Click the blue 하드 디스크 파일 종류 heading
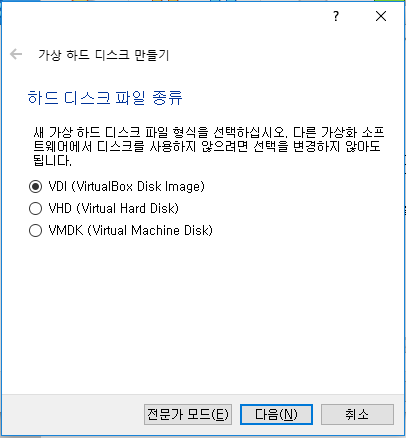406x438 pixels. pos(105,98)
